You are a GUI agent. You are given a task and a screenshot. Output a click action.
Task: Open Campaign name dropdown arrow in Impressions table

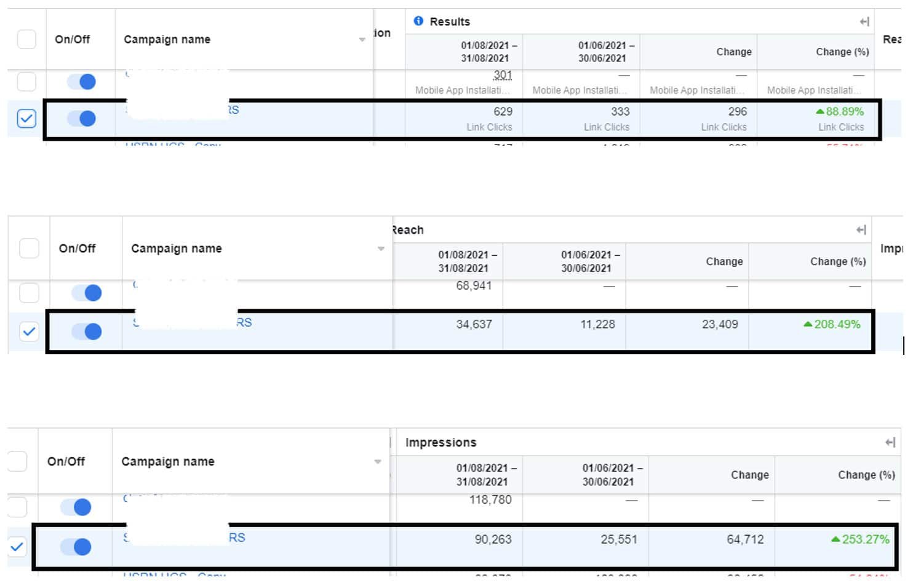[x=378, y=462]
